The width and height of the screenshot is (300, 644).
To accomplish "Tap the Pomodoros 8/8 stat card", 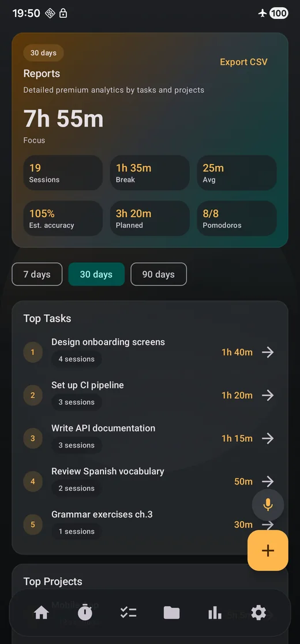I will pyautogui.click(x=237, y=218).
